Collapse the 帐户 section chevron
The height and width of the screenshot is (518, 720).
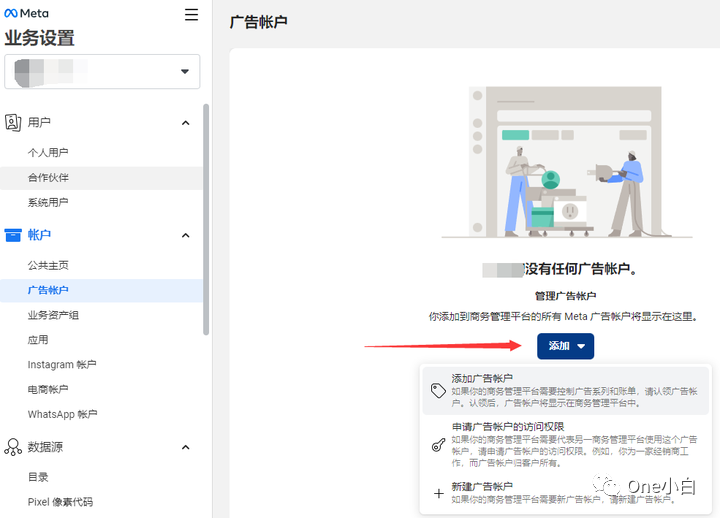point(186,235)
